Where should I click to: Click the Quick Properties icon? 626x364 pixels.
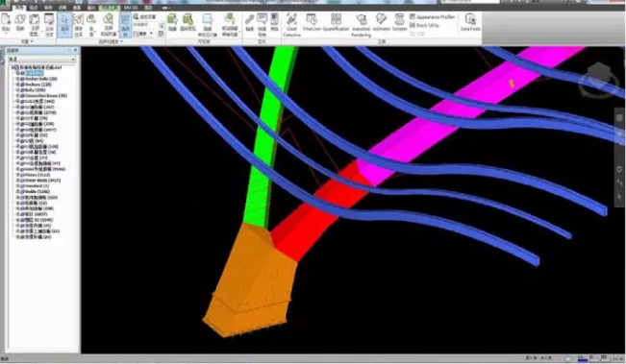(262, 25)
